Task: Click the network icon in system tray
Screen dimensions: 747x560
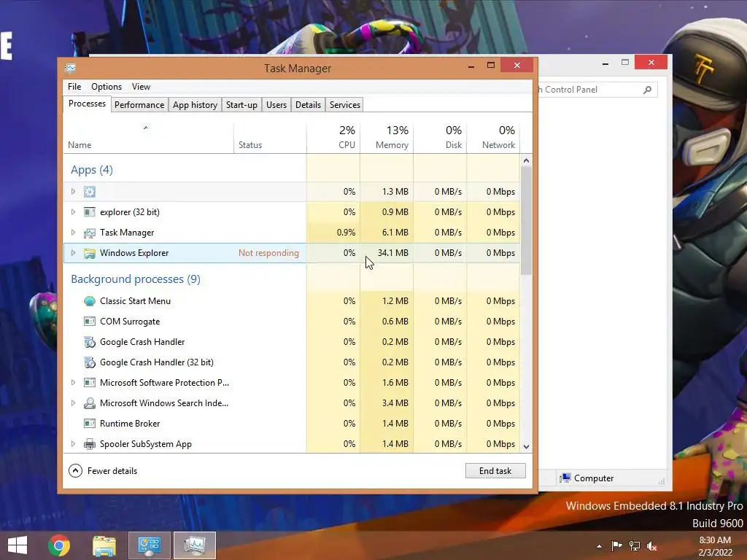Action: (x=635, y=545)
